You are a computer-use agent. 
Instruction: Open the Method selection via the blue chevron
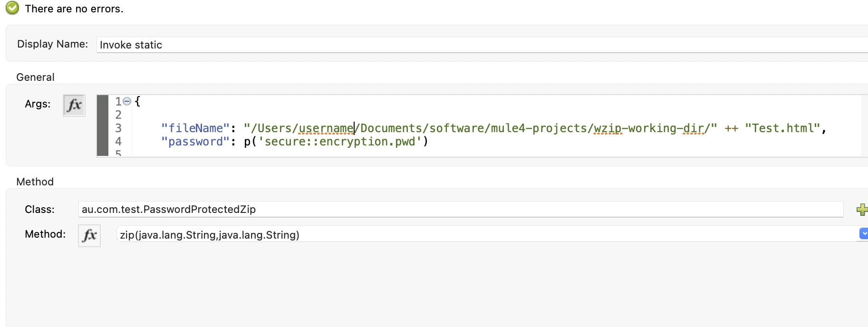(863, 233)
